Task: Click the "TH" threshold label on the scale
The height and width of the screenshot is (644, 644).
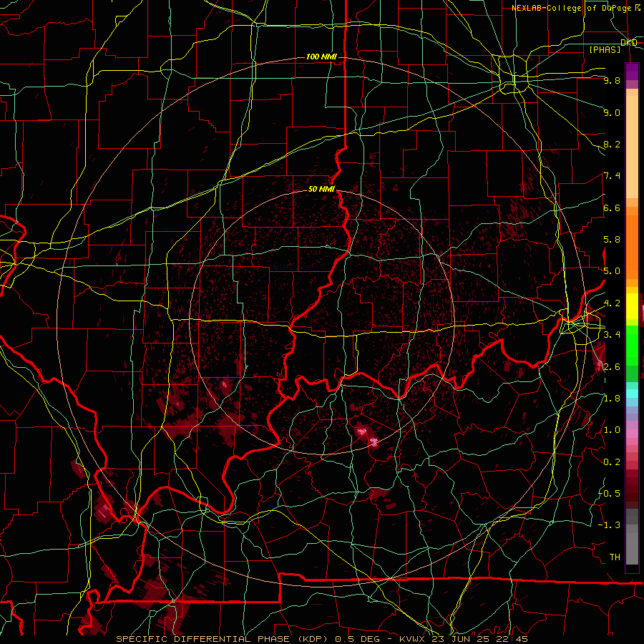Action: click(x=615, y=557)
